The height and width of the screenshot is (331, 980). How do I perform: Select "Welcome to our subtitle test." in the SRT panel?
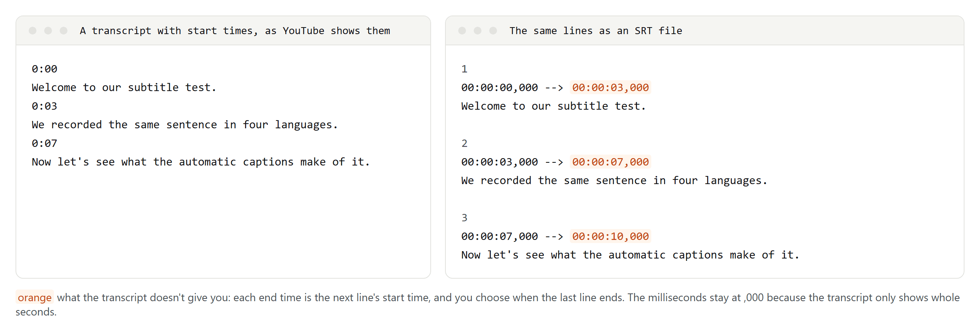point(554,106)
